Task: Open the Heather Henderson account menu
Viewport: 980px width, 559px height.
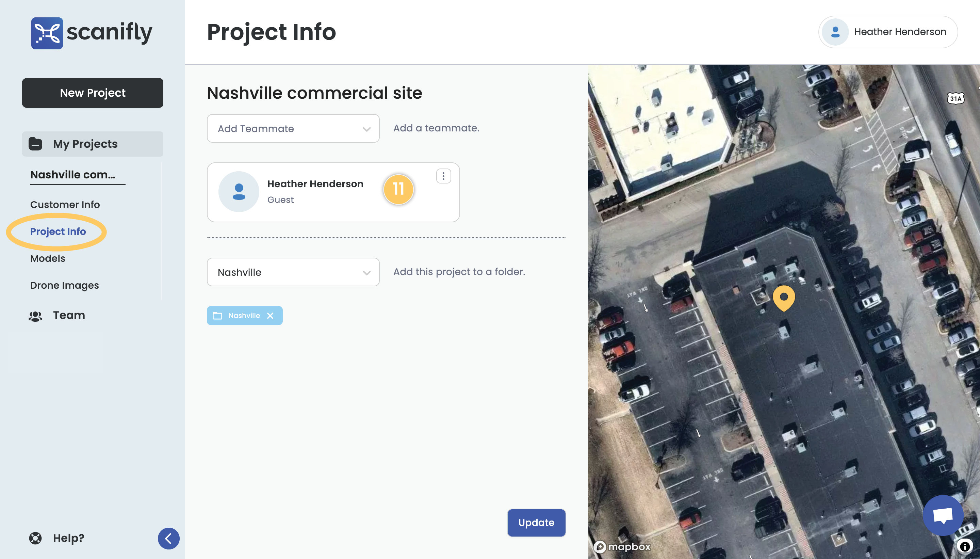Action: pos(887,32)
